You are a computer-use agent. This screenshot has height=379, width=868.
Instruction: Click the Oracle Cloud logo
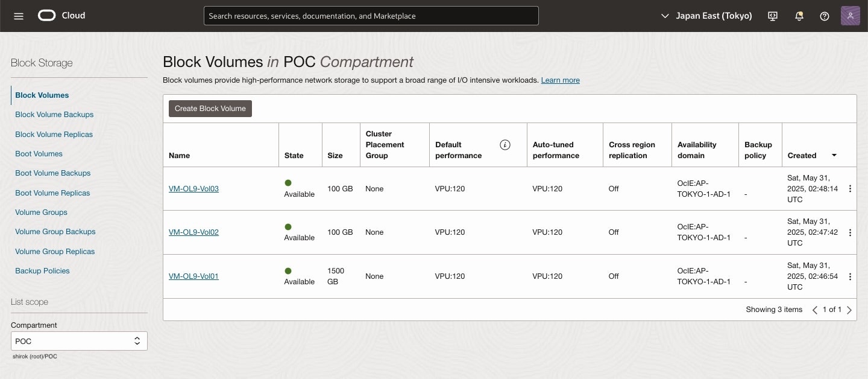[x=61, y=16]
